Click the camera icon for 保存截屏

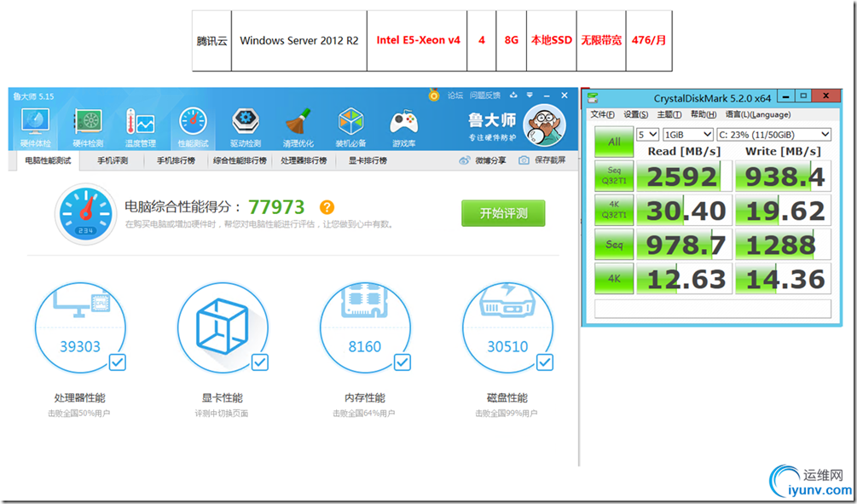point(524,160)
